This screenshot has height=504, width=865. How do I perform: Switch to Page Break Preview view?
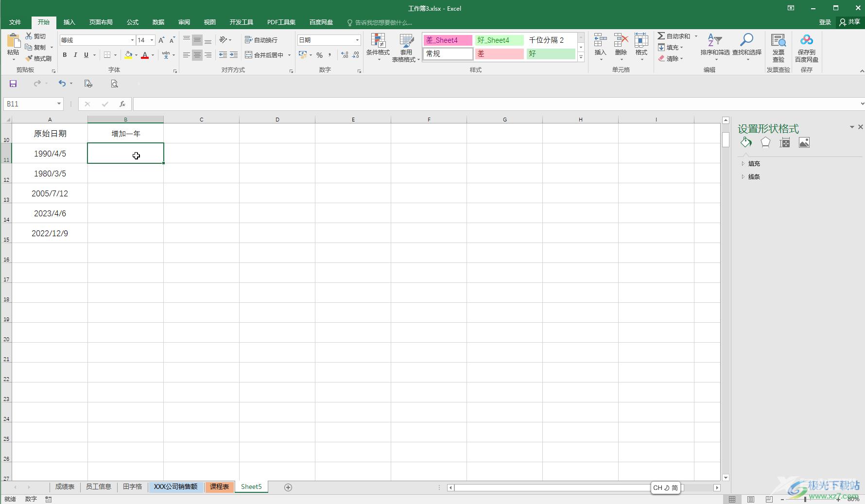[769, 499]
